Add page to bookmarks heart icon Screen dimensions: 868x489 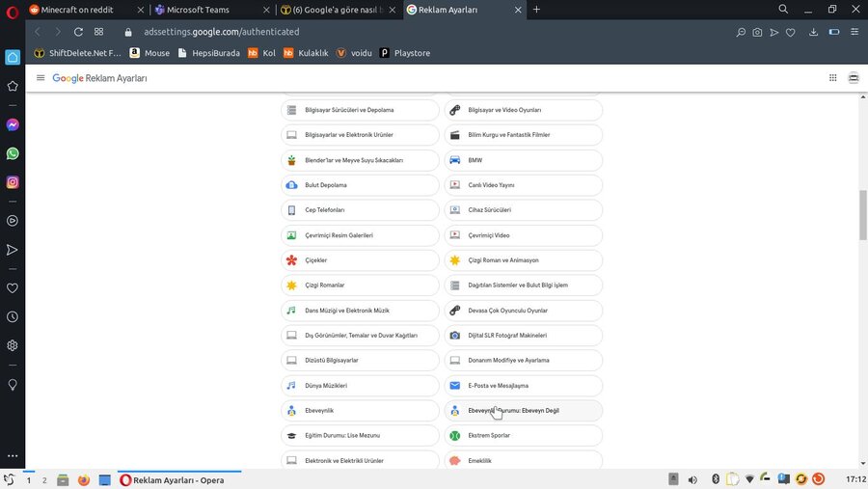coord(791,33)
